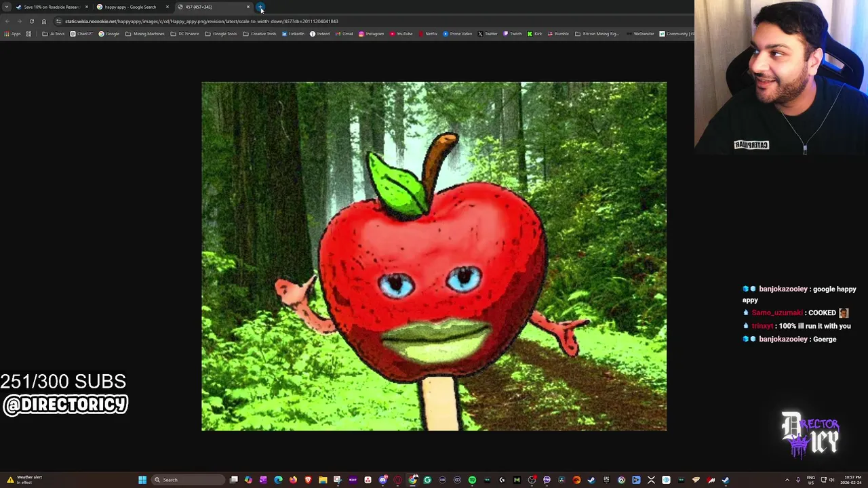Open Discord from the taskbar

point(383,480)
